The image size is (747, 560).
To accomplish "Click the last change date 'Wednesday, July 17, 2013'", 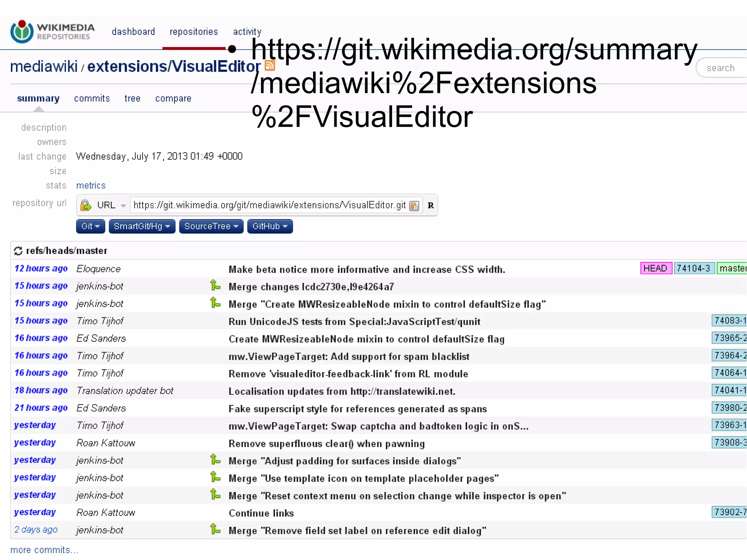I will (x=159, y=157).
